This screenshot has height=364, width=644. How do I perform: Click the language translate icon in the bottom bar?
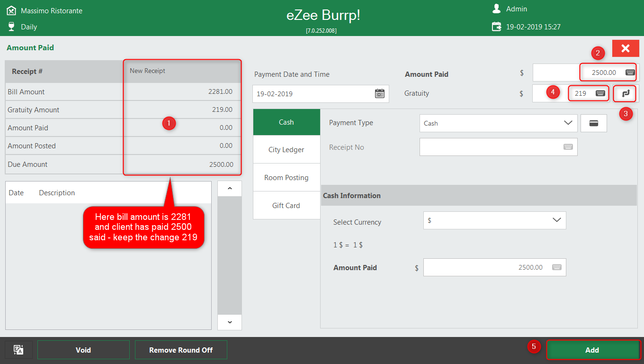click(19, 350)
